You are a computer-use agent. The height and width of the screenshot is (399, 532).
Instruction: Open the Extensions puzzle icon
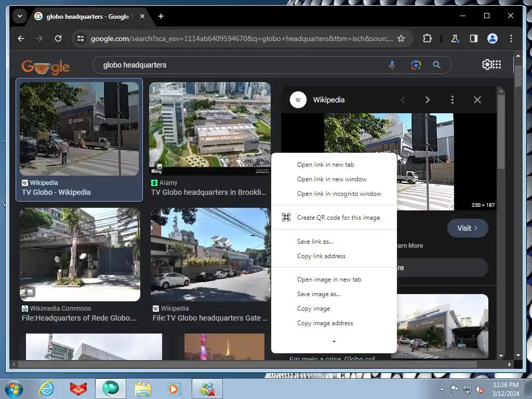coord(427,38)
